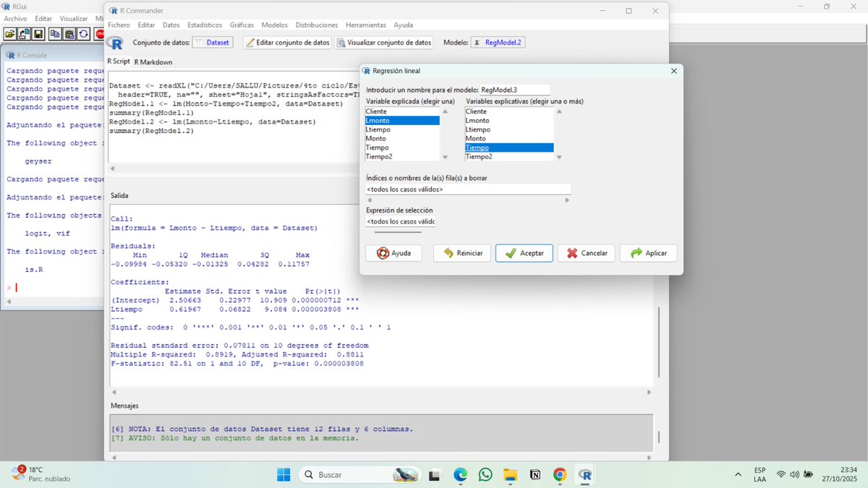868x488 pixels.
Task: Open the Herramientas menu
Action: click(x=366, y=25)
